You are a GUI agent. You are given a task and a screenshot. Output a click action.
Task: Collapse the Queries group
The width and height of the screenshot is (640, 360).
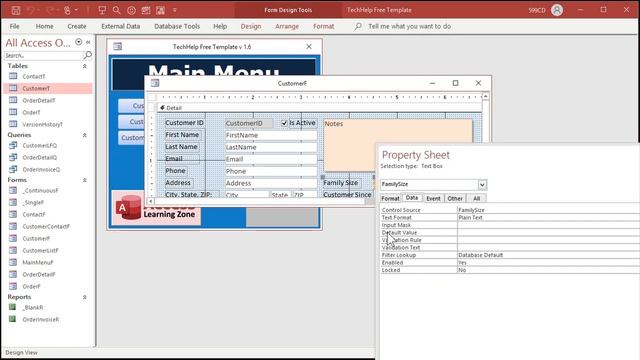click(x=85, y=135)
